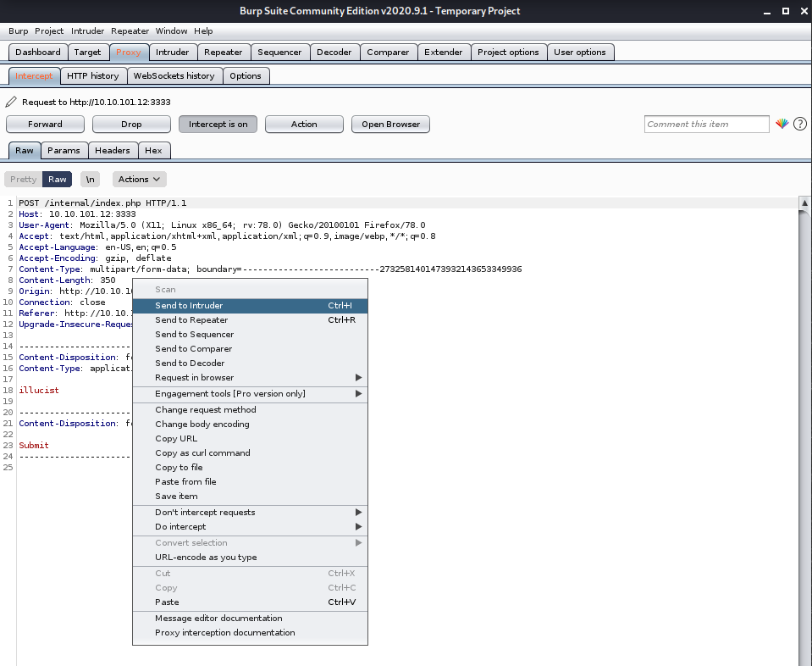Select Paste from file
The width and height of the screenshot is (812, 666).
pyautogui.click(x=250, y=482)
